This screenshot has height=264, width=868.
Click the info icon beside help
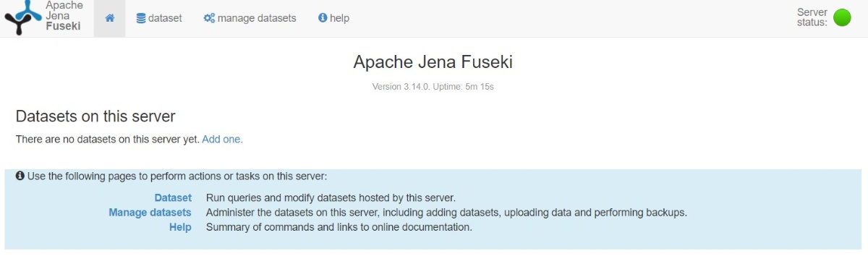click(x=323, y=18)
